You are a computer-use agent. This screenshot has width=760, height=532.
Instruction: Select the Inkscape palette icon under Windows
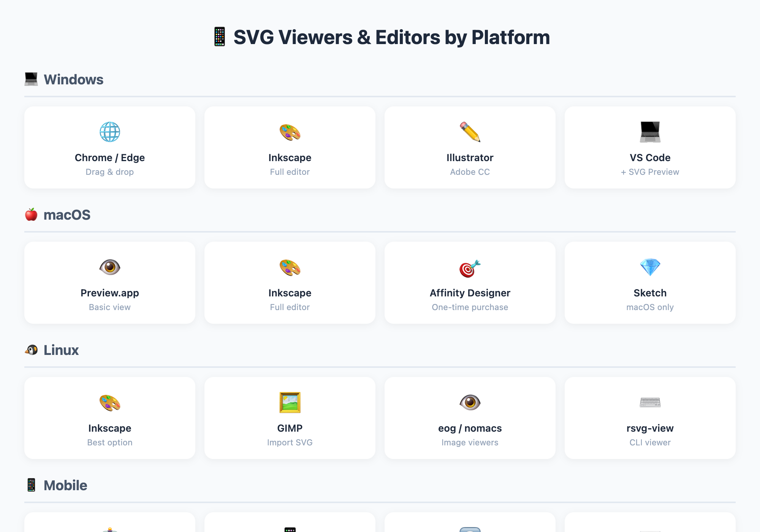[x=290, y=132]
